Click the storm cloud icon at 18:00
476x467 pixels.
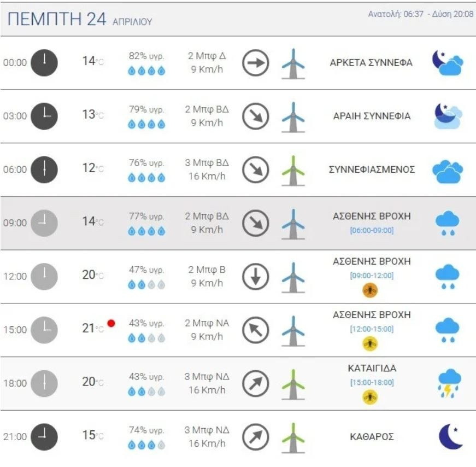[x=449, y=383]
